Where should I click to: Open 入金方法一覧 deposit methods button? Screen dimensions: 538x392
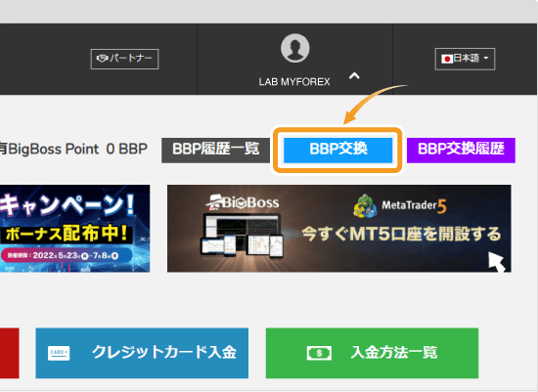point(372,353)
